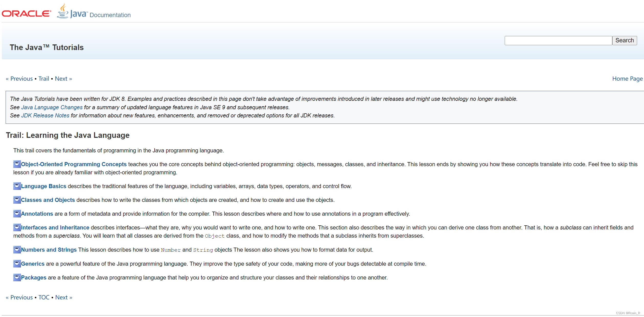
Task: Click the italic word 'subclass'
Action: 571,227
